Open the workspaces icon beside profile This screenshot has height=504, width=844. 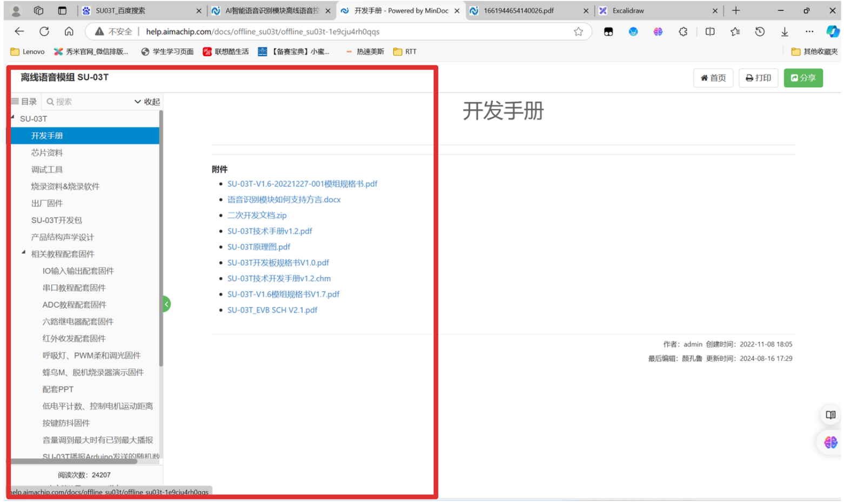pos(38,10)
